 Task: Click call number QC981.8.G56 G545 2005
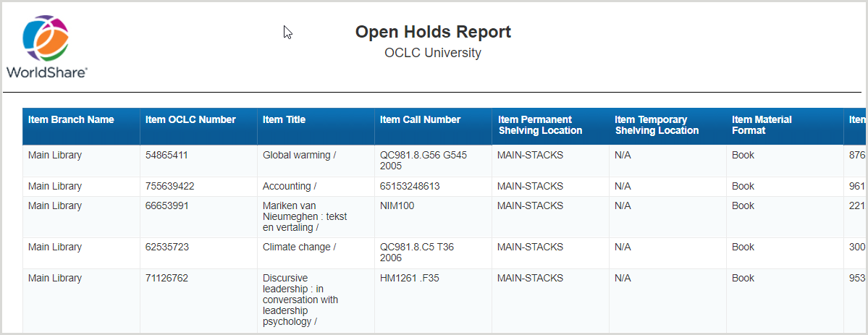click(424, 161)
